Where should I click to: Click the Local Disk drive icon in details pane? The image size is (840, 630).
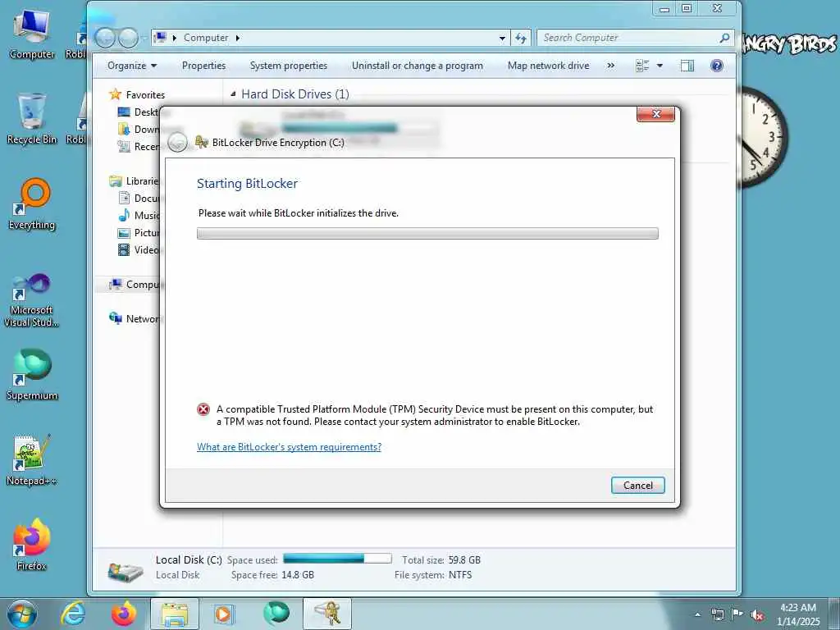click(x=126, y=572)
